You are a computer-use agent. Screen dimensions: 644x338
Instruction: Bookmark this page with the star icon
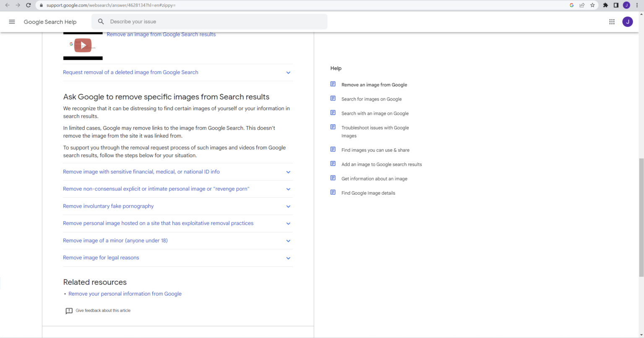pyautogui.click(x=592, y=5)
